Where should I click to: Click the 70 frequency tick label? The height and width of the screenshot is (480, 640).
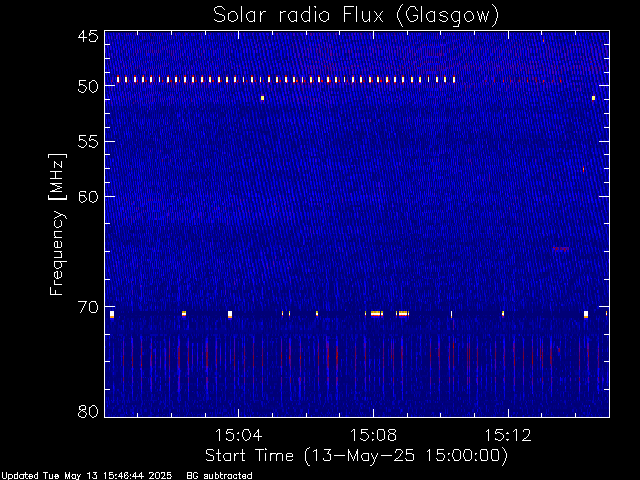click(x=88, y=307)
